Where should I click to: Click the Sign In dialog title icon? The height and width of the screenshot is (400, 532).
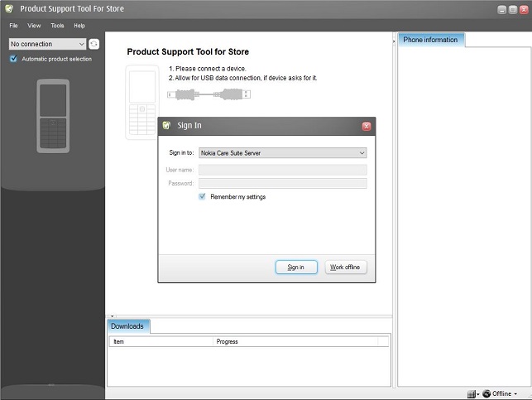point(167,126)
